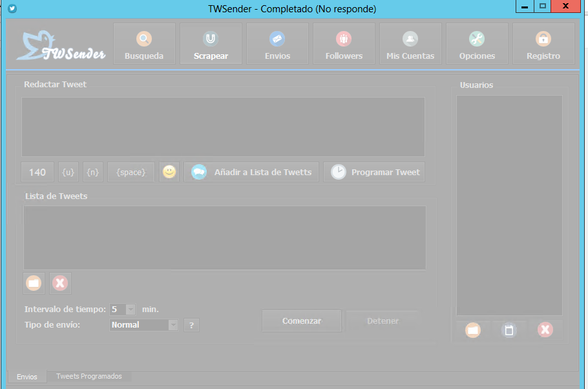Insert the {n} placeholder

93,172
